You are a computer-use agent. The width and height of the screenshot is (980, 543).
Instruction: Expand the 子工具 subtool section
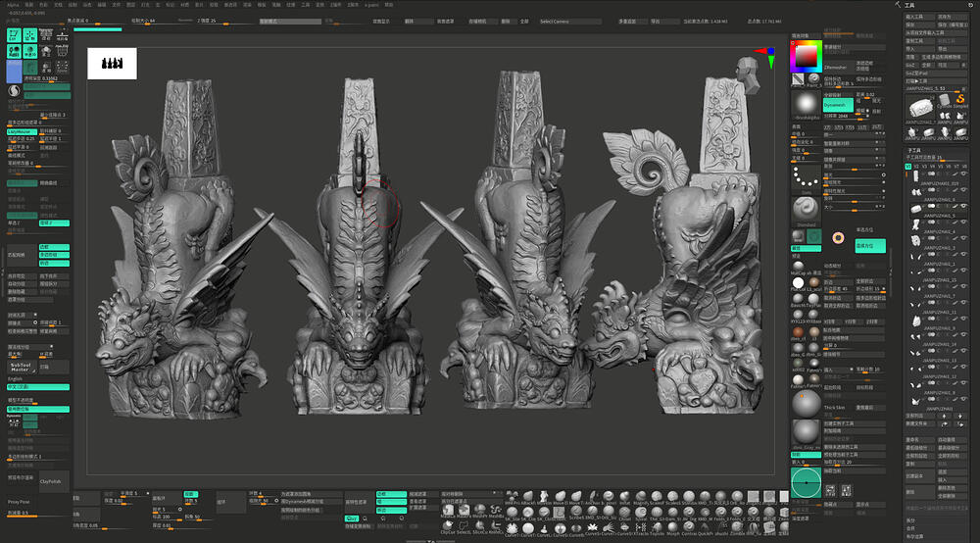pyautogui.click(x=913, y=150)
